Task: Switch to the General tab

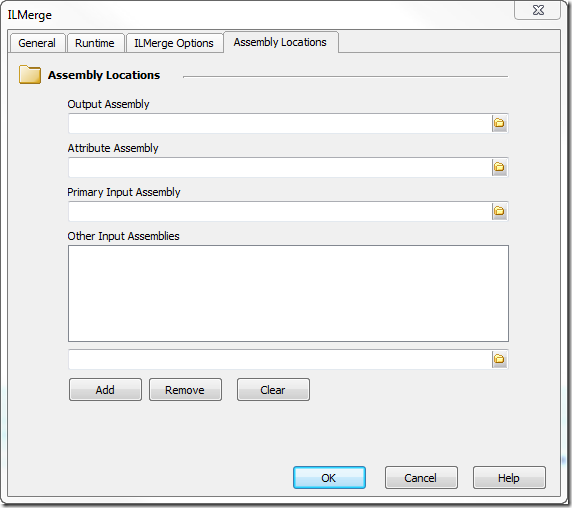Action: pyautogui.click(x=37, y=43)
